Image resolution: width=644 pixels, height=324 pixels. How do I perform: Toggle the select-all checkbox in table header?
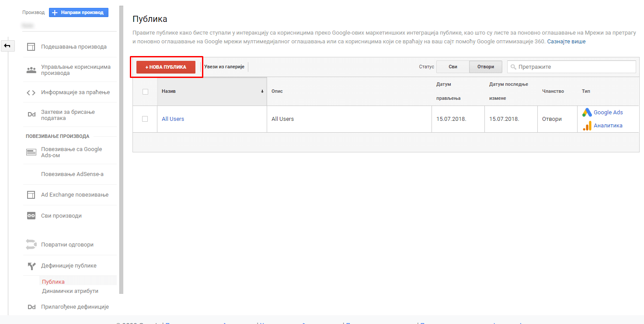tap(145, 92)
